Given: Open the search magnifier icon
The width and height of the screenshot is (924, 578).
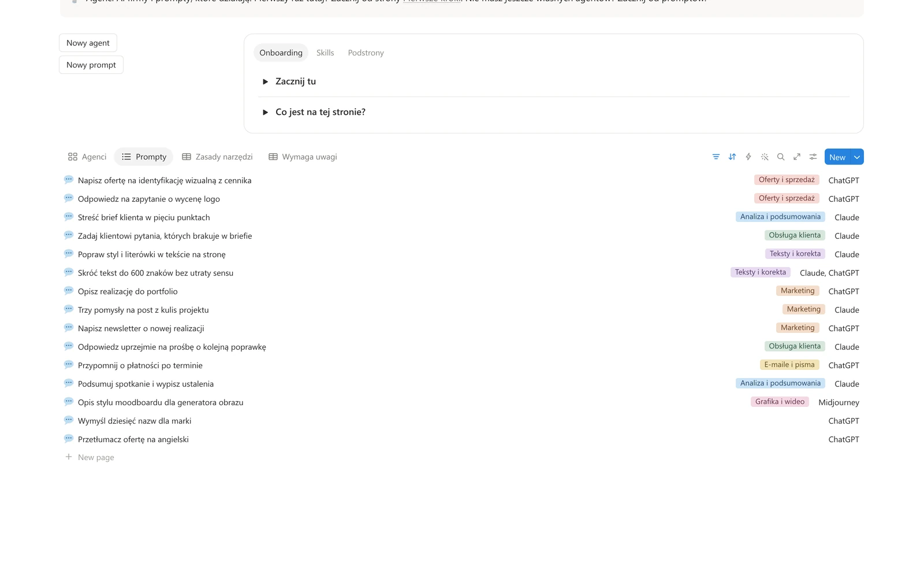Looking at the screenshot, I should pyautogui.click(x=781, y=157).
